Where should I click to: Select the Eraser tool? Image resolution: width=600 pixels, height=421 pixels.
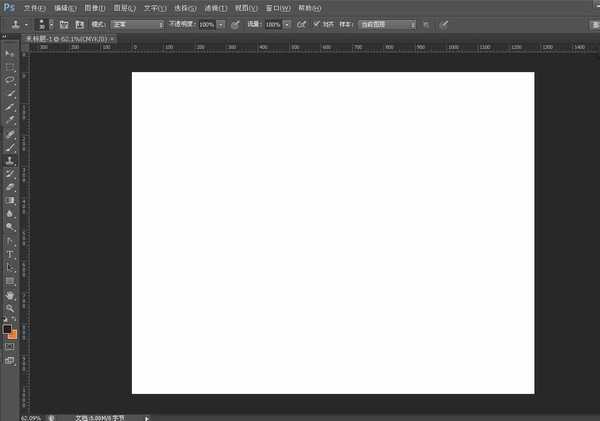coord(10,186)
